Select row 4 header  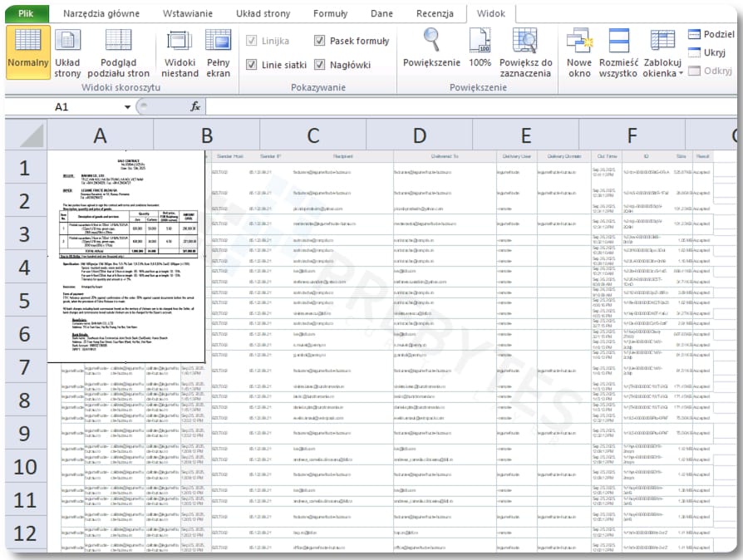[25, 268]
